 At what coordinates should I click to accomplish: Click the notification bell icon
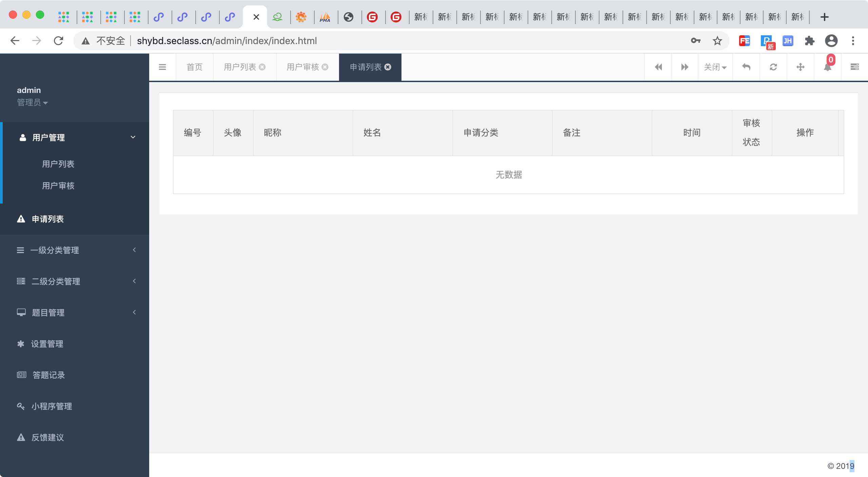[x=827, y=67]
